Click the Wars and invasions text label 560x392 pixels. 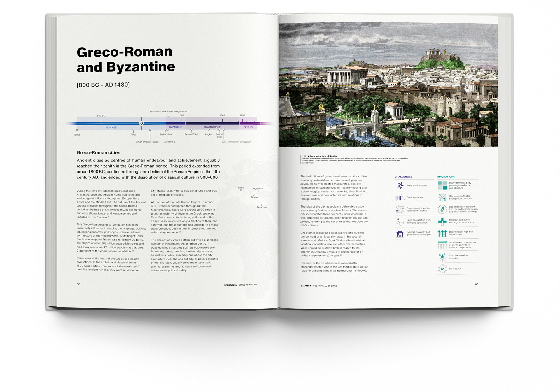pyautogui.click(x=417, y=185)
